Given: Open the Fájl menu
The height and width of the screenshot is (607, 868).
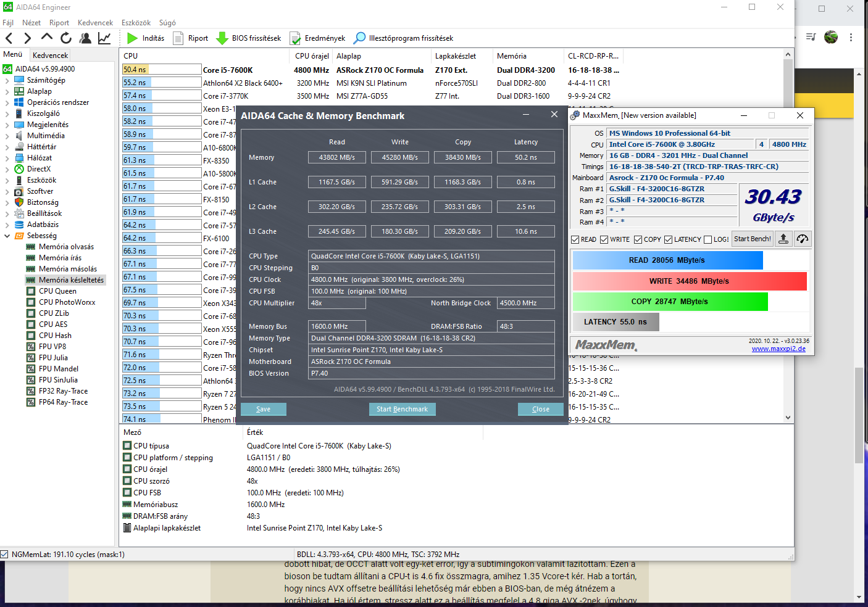Looking at the screenshot, I should pos(8,23).
